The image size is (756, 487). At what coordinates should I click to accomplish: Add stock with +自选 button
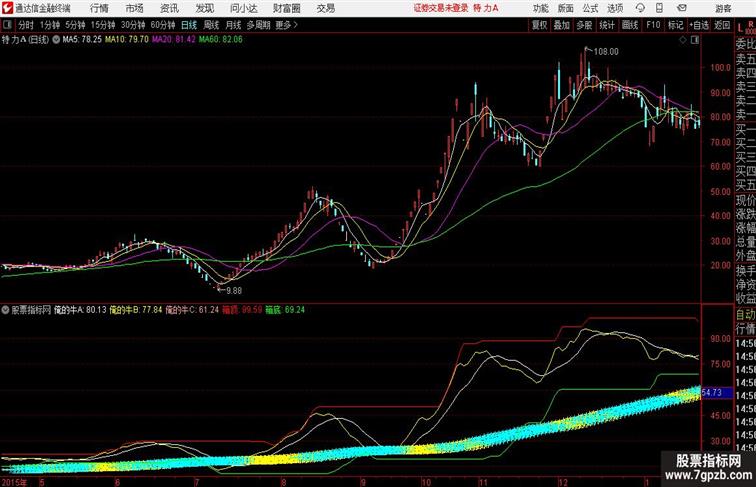(x=699, y=25)
